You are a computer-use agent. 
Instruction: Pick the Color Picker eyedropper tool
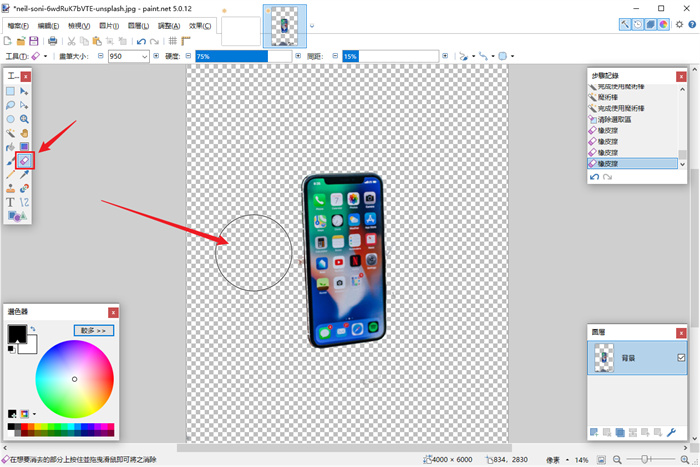click(x=24, y=174)
